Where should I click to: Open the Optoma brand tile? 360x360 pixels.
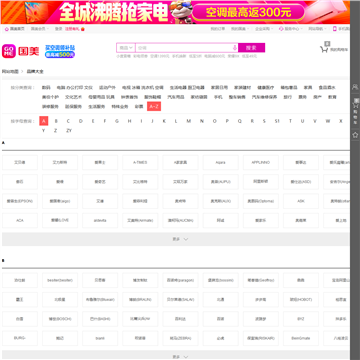click(x=261, y=201)
